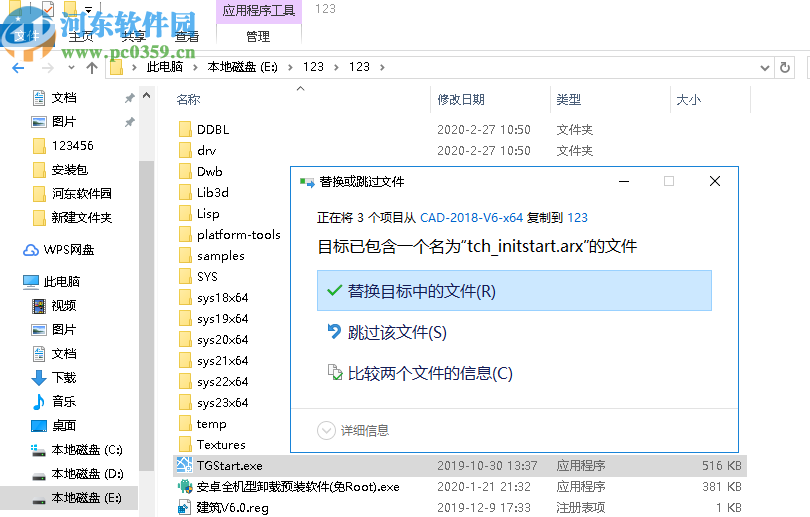Go up one folder level arrow
This screenshot has width=810, height=517.
click(x=92, y=68)
